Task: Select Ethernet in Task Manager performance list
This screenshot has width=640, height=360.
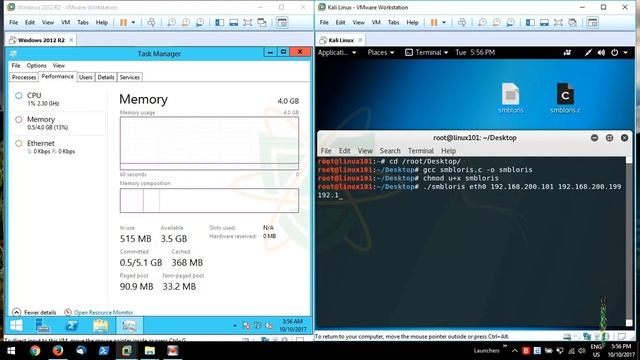Action: [x=58, y=147]
